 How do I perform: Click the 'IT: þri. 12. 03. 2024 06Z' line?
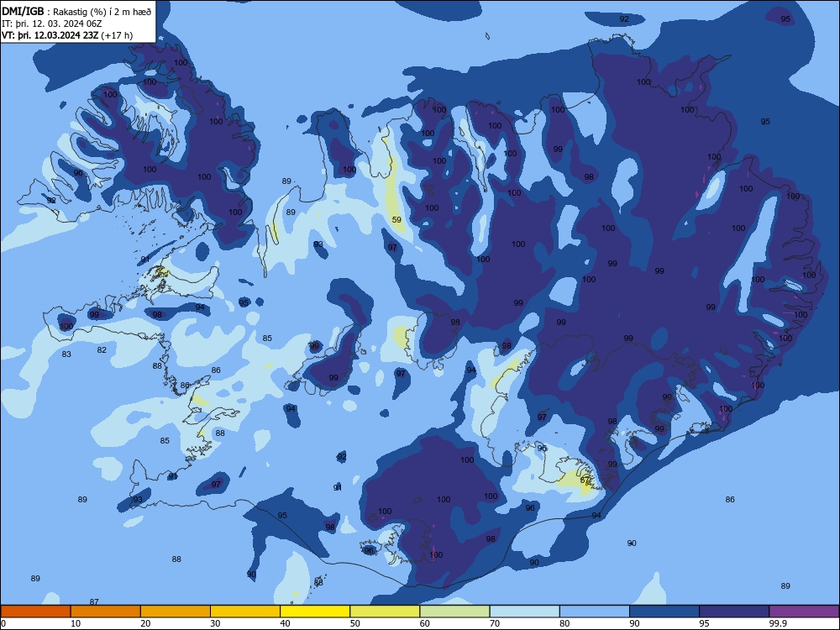52,24
